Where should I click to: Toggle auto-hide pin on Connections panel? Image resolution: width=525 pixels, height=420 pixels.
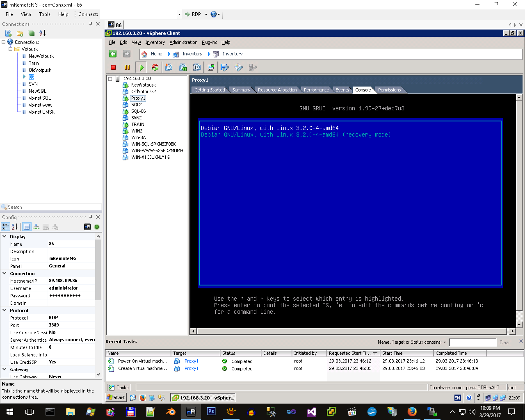tap(91, 24)
